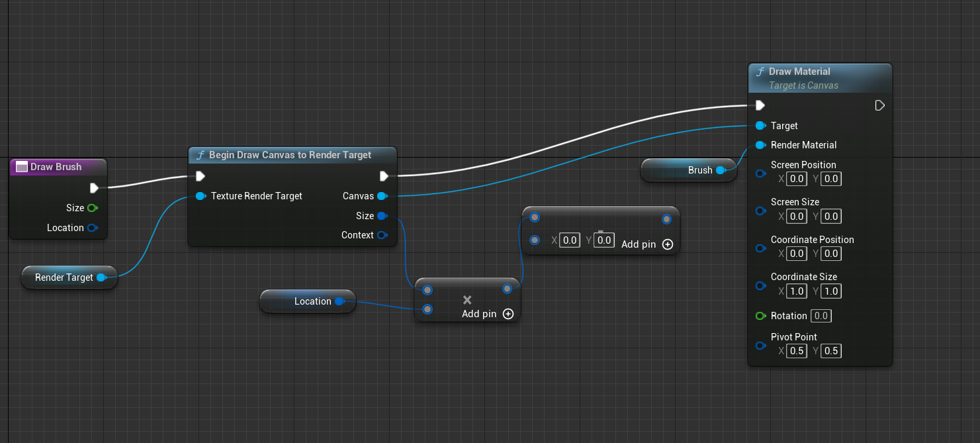Edit the X value on the vector node
980x443 pixels.
click(570, 240)
